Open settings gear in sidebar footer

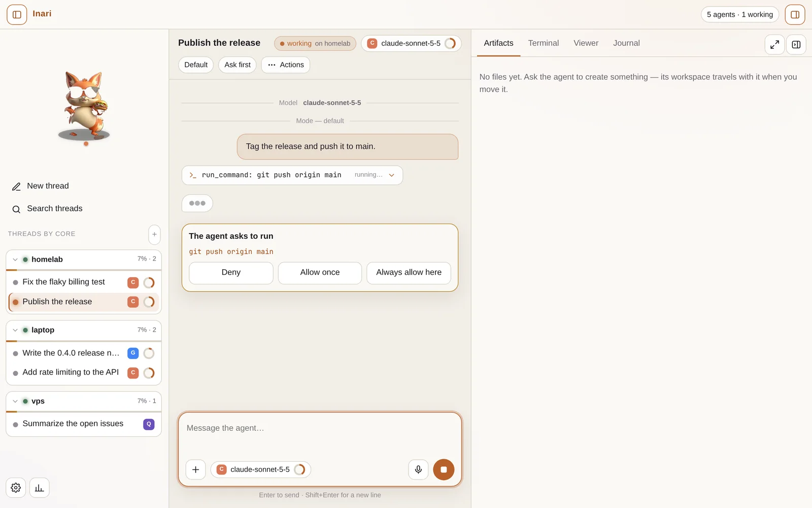point(16,488)
